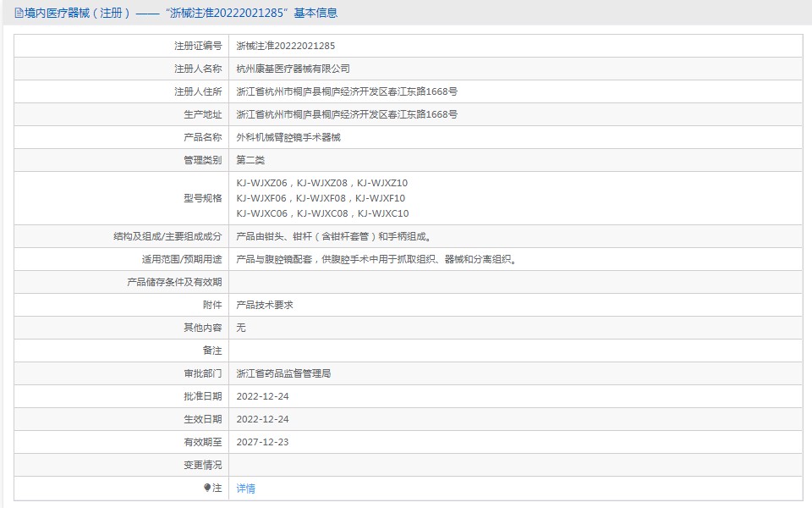Click the document icon before the page title

click(19, 13)
